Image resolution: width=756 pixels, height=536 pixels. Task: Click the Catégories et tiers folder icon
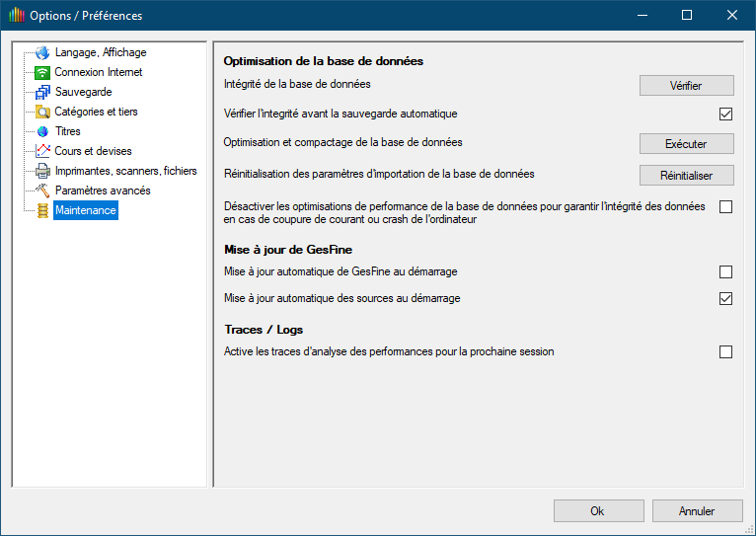[41, 113]
